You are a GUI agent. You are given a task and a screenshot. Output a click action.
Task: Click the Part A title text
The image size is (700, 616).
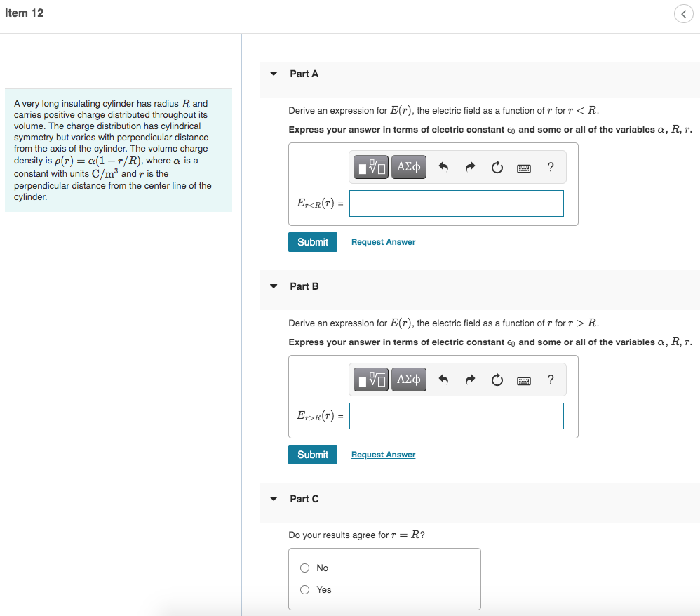click(304, 74)
